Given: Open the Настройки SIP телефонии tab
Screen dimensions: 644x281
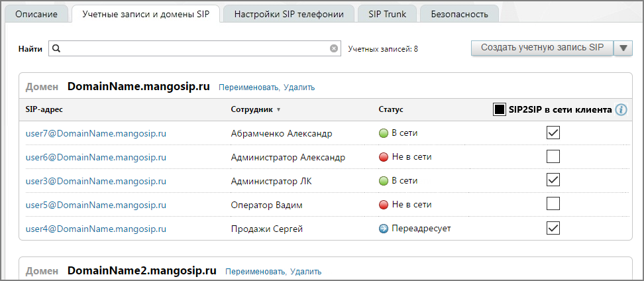Looking at the screenshot, I should (289, 15).
